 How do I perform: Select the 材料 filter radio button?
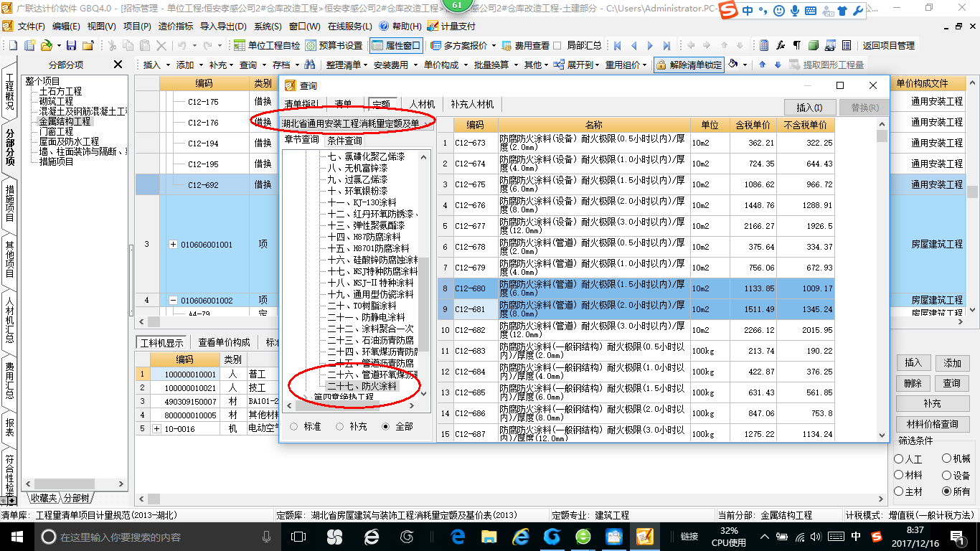899,475
